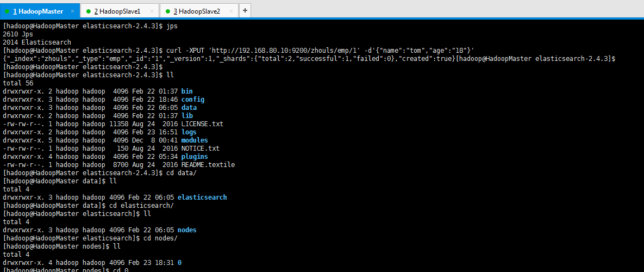Click the 'plugins' directory name in listing
This screenshot has height=272, width=644.
pos(194,157)
